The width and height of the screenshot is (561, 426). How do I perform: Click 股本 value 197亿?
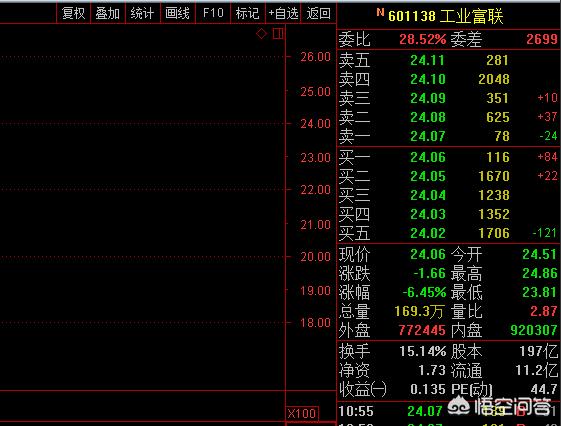point(538,351)
